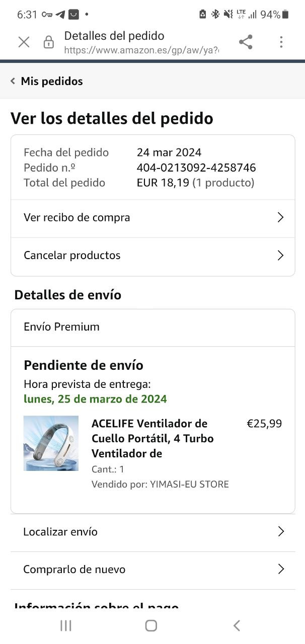Open Localizar envío tracking
The image size is (305, 644).
tap(60, 532)
